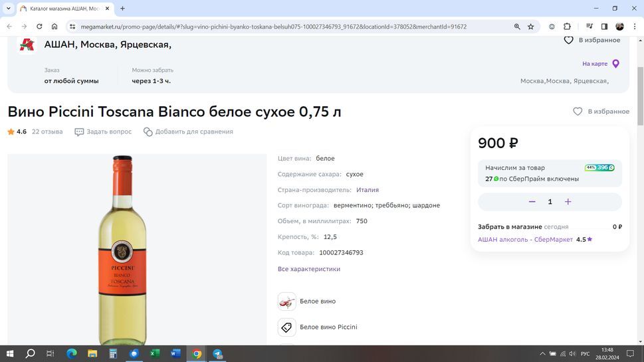Screen dimensions: 644x362
Task: Click the 900 ₽ price
Action: [x=498, y=143]
